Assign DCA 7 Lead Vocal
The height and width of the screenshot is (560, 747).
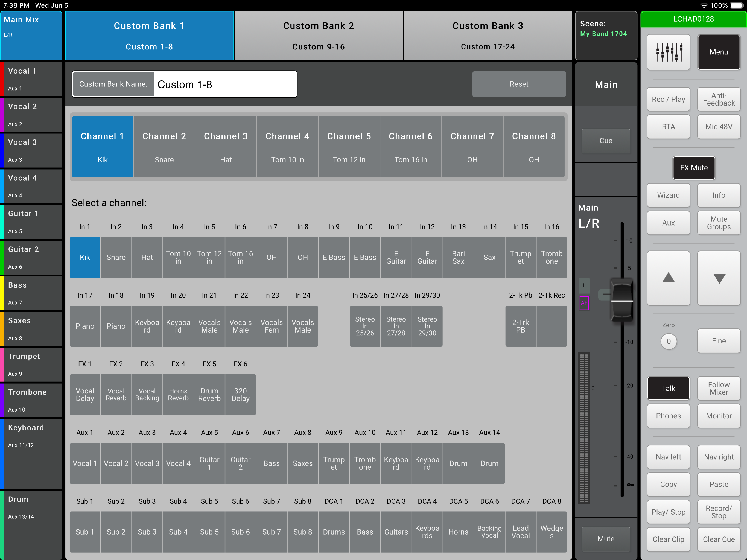click(520, 532)
